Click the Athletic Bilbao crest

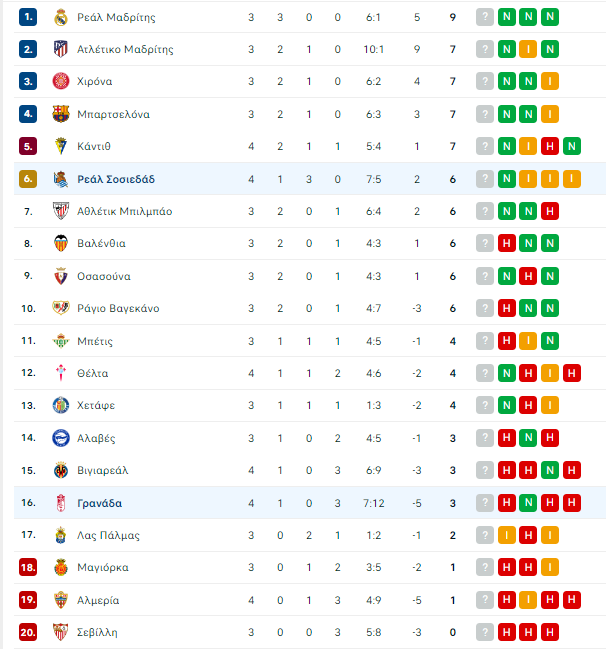[x=61, y=211]
